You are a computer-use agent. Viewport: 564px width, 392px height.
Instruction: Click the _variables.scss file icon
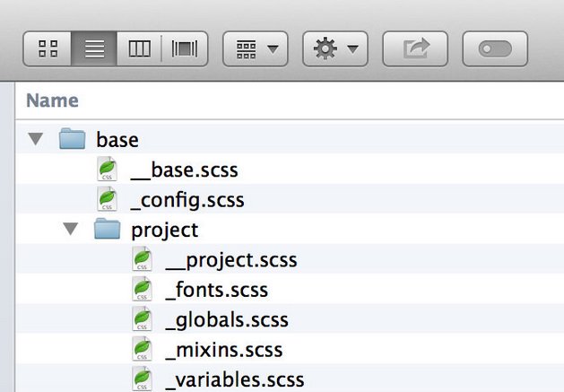142,379
